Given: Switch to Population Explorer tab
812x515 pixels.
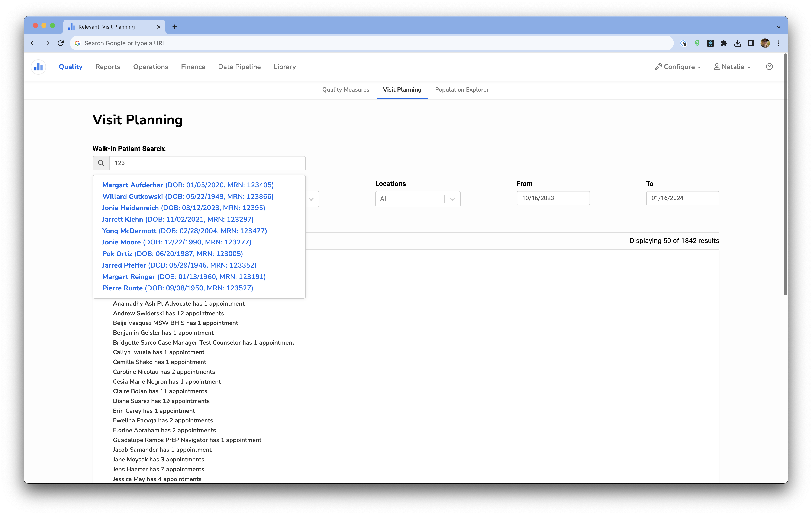Looking at the screenshot, I should [462, 90].
